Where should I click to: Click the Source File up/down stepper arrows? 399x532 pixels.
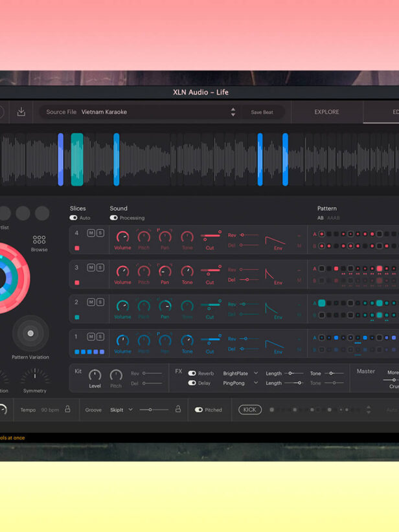[x=233, y=112]
